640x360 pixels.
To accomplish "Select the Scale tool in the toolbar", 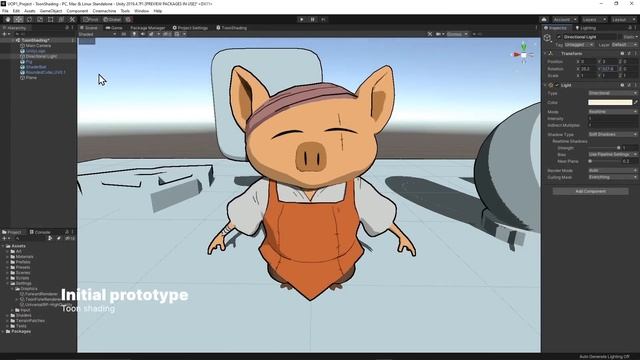I will tap(40, 19).
